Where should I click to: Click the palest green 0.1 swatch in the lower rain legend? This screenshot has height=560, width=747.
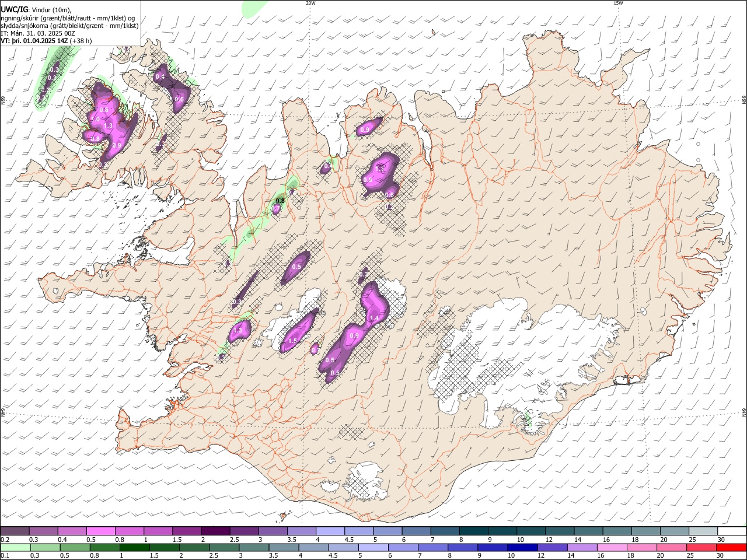[15, 547]
